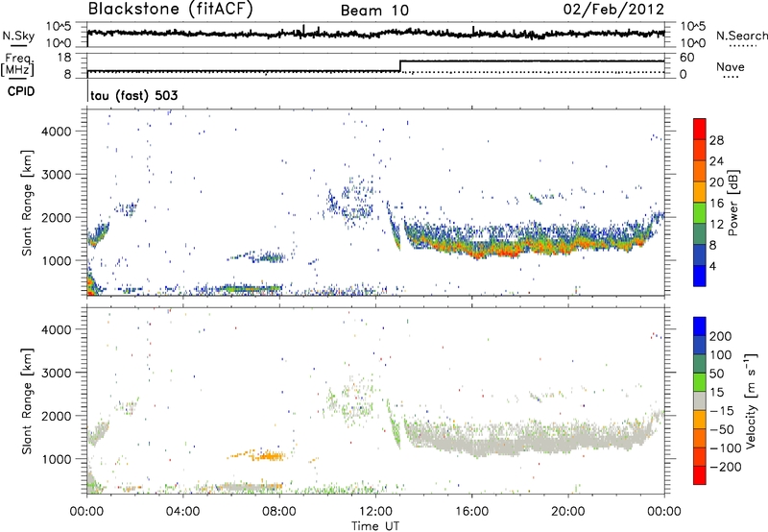Screen dimensions: 768x532
Task: Click the 'Nave' legend label
Action: pyautogui.click(x=731, y=67)
